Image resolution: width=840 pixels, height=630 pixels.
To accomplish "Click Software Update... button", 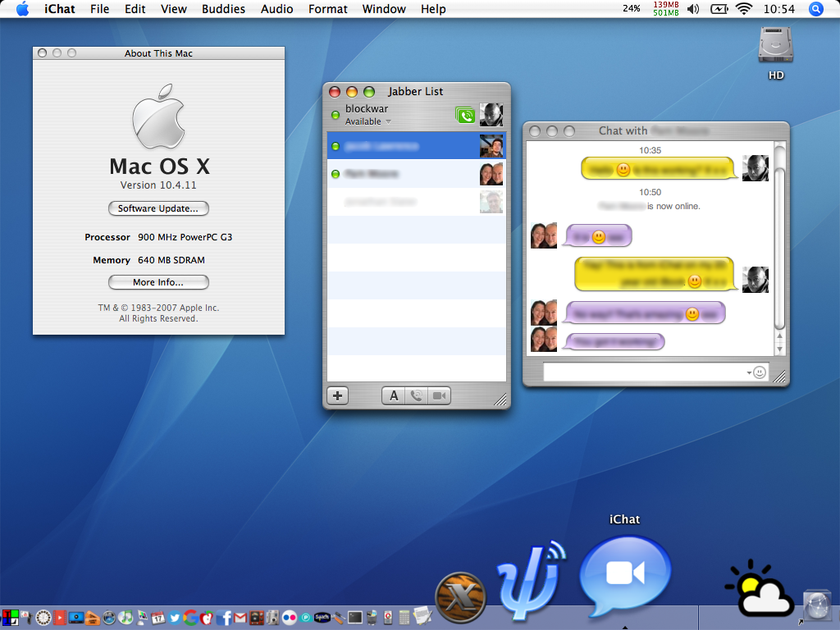I will click(x=158, y=208).
